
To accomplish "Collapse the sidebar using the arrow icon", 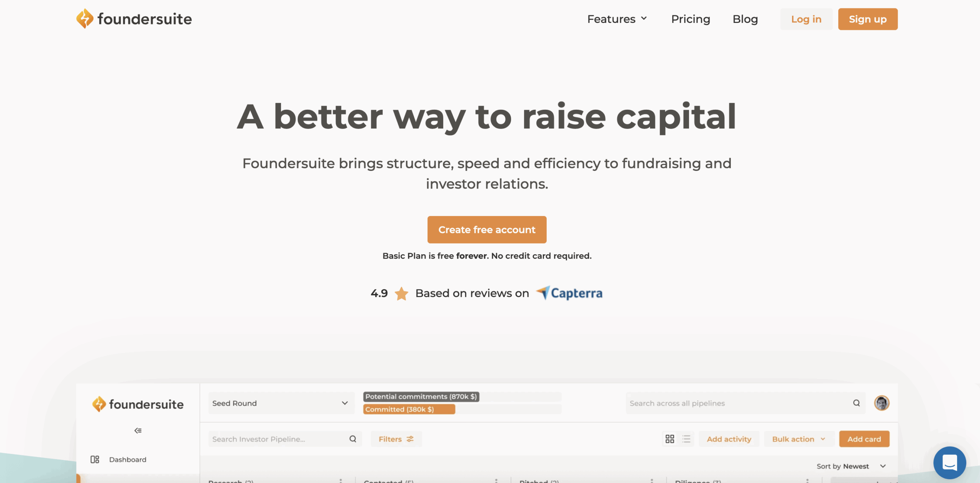I will [x=138, y=430].
